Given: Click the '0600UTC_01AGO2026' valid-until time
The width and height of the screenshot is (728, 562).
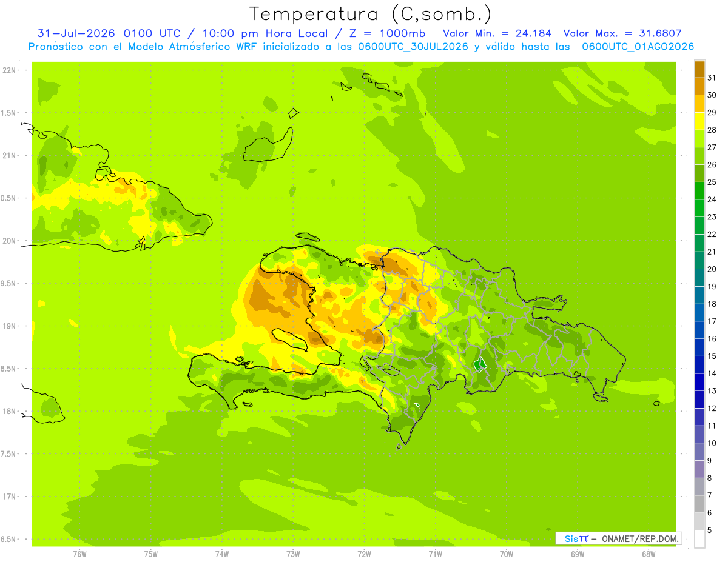Looking at the screenshot, I should pyautogui.click(x=638, y=47).
